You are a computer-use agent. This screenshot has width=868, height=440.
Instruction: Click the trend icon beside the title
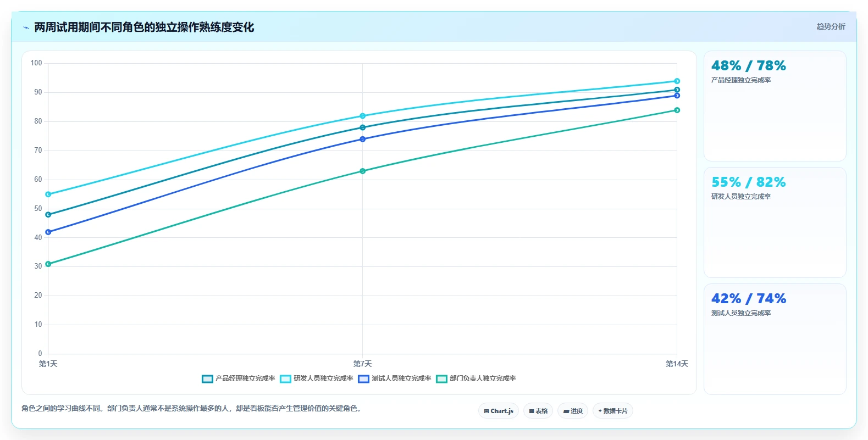click(26, 27)
